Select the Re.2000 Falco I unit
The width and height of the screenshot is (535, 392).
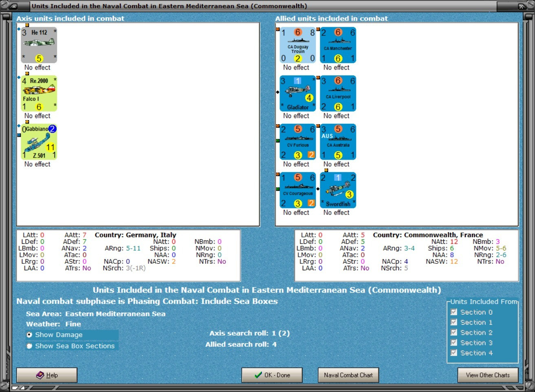[39, 94]
